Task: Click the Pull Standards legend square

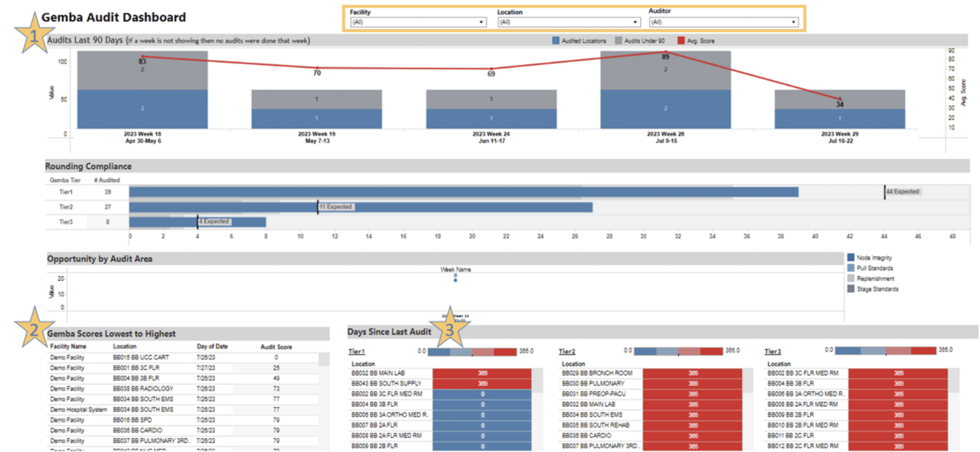Action: [x=851, y=268]
